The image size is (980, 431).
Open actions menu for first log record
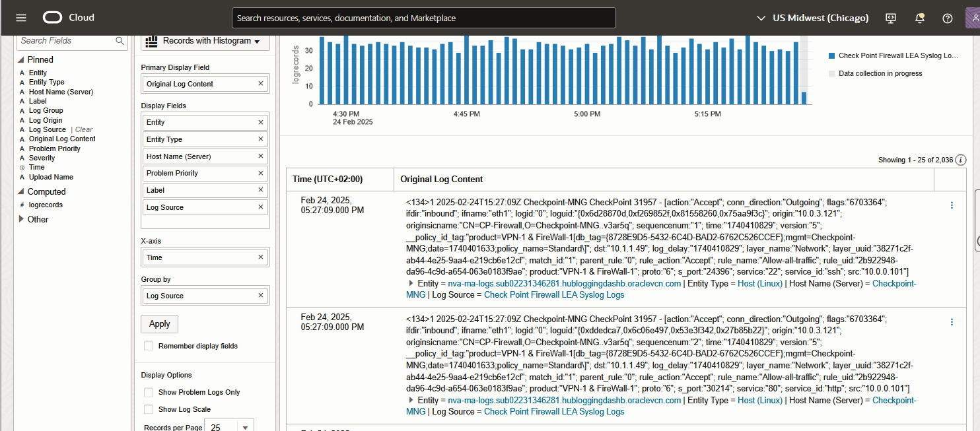point(952,205)
